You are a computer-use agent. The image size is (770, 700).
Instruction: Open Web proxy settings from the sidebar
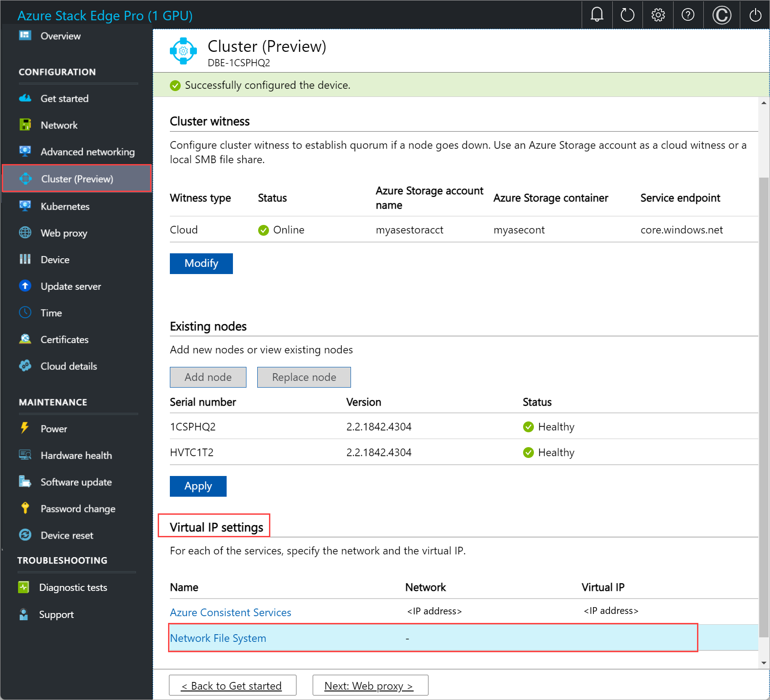click(64, 233)
